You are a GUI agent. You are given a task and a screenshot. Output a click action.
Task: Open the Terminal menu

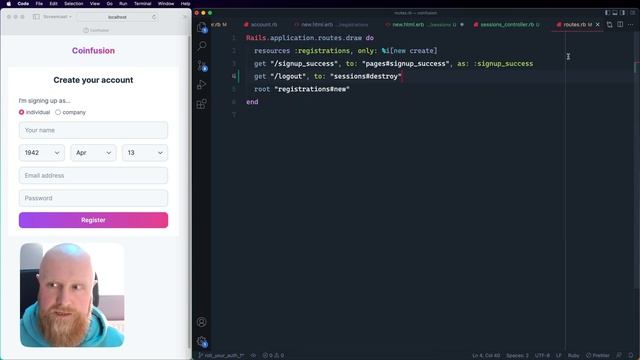coord(142,4)
